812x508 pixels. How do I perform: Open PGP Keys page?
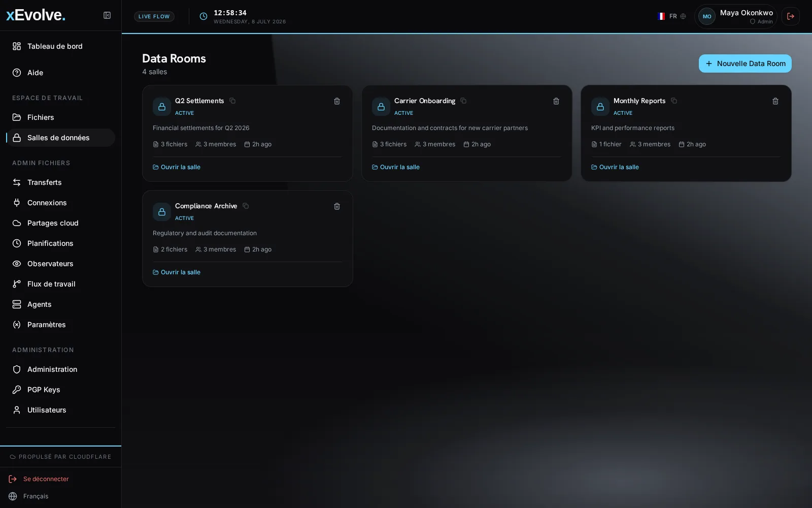(60, 390)
